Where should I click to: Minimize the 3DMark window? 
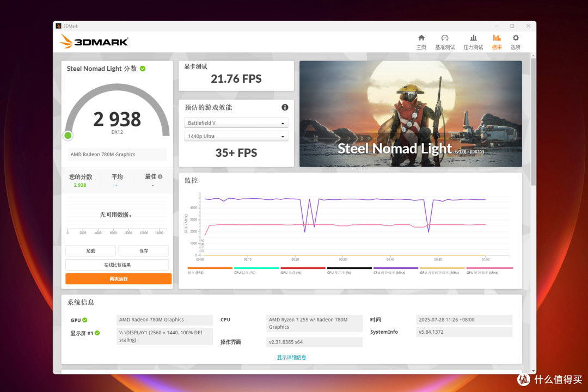497,26
